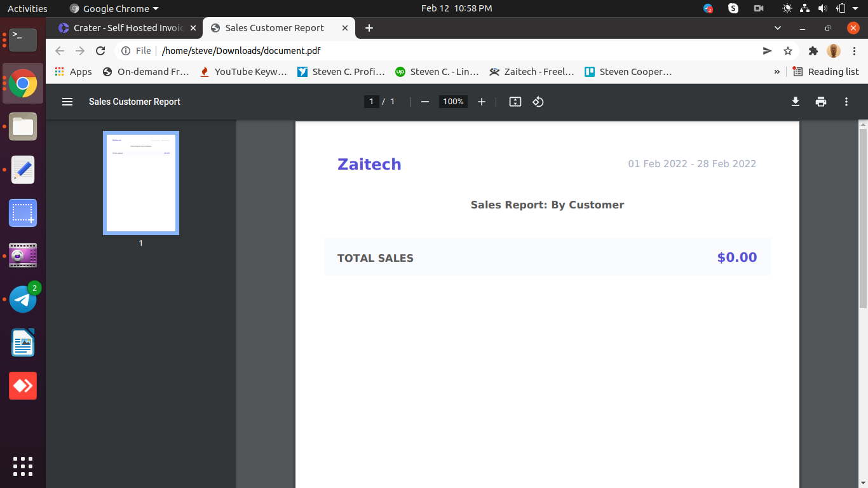Open a new browser tab
868x488 pixels.
coord(369,28)
